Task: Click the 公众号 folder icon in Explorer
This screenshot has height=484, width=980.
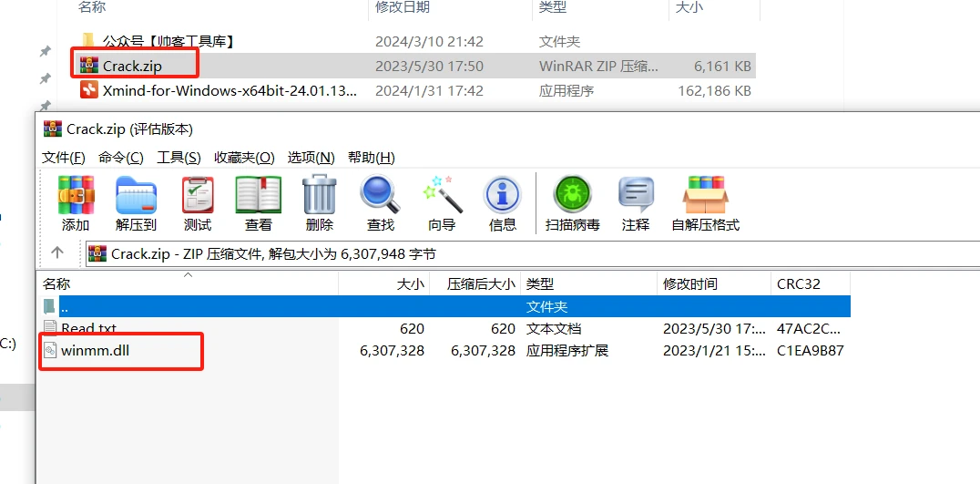Action: point(88,41)
